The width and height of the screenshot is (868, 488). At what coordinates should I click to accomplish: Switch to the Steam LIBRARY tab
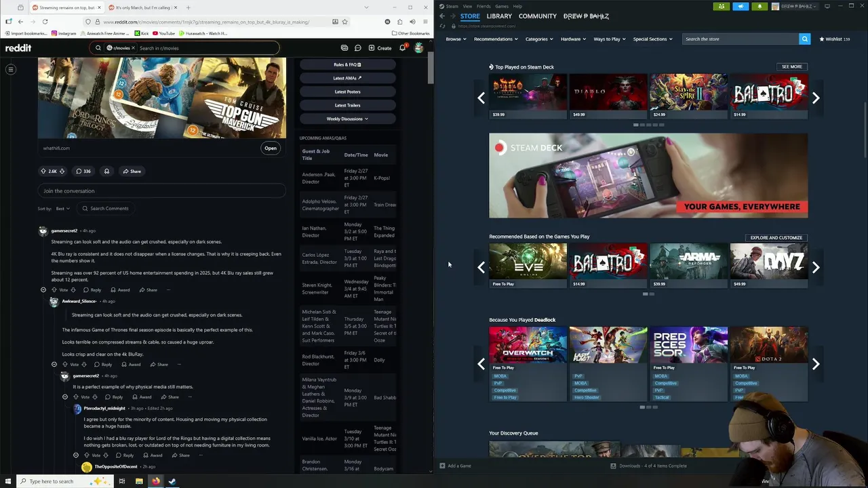(499, 16)
